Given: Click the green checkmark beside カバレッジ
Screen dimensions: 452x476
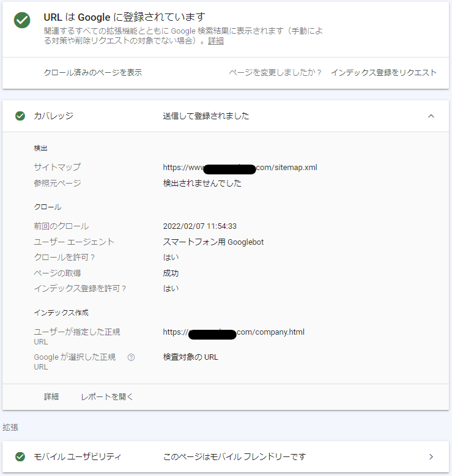Looking at the screenshot, I should (20, 116).
